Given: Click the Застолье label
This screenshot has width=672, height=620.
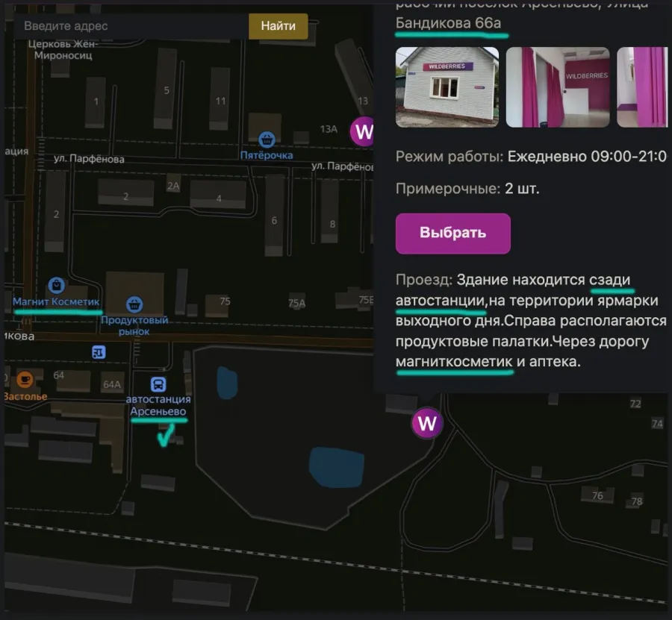Looking at the screenshot, I should (x=25, y=396).
